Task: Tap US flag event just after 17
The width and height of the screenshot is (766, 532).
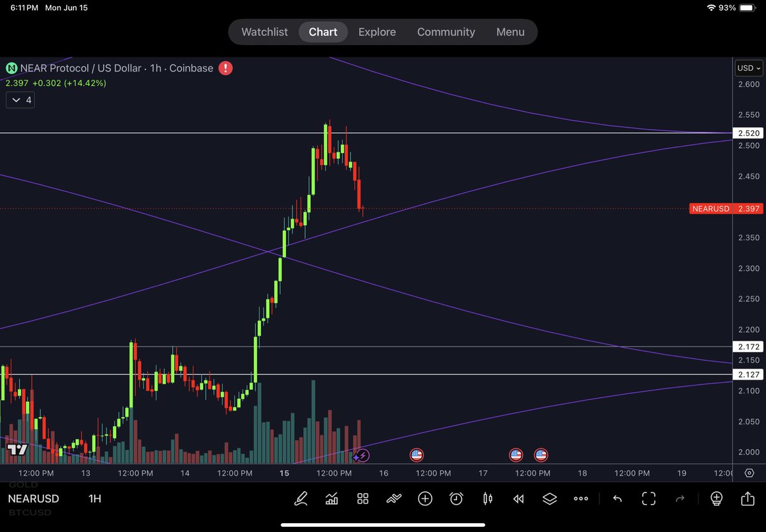Action: 516,455
